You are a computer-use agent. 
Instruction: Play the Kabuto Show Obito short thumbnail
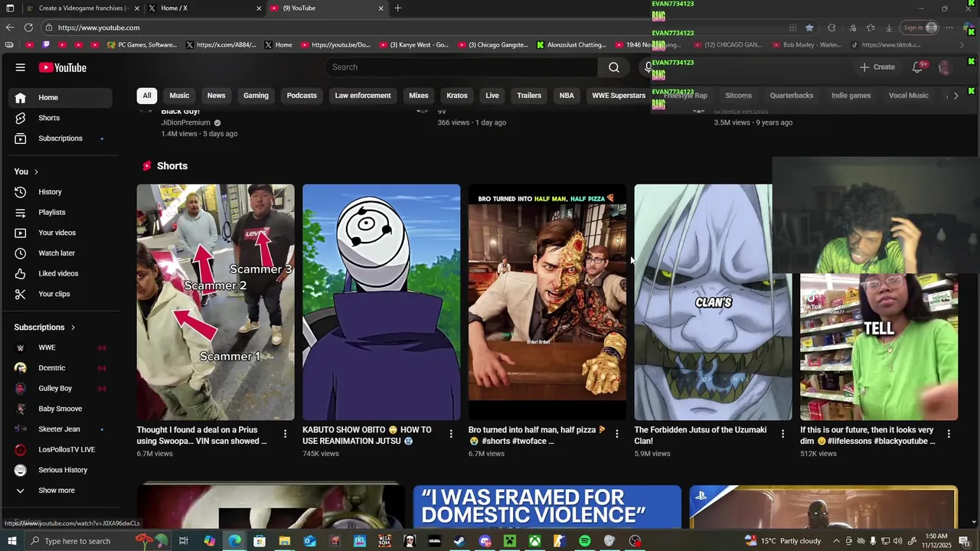[x=381, y=302]
